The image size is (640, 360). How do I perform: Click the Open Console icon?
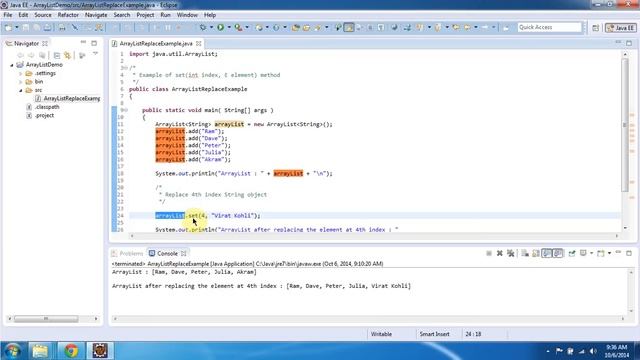pyautogui.click(x=601, y=253)
